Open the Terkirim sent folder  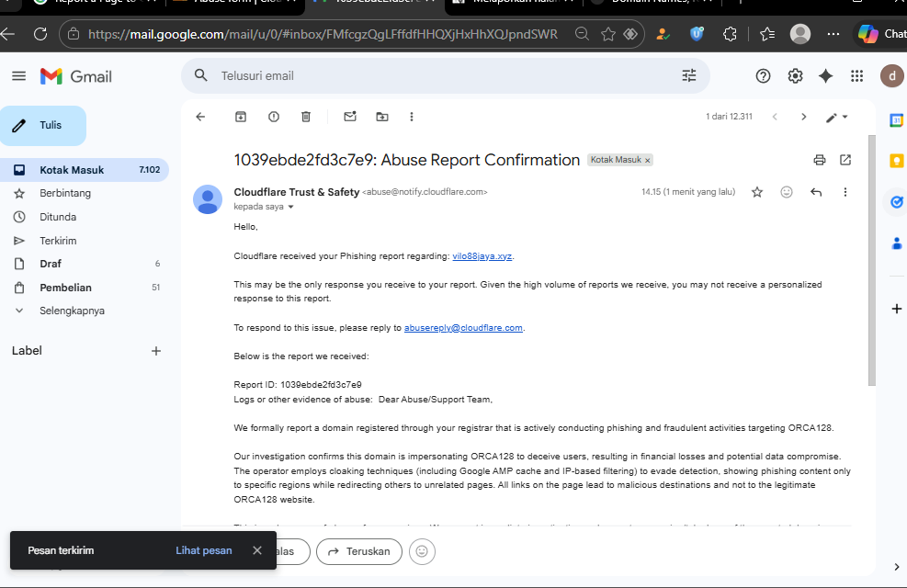click(x=58, y=241)
